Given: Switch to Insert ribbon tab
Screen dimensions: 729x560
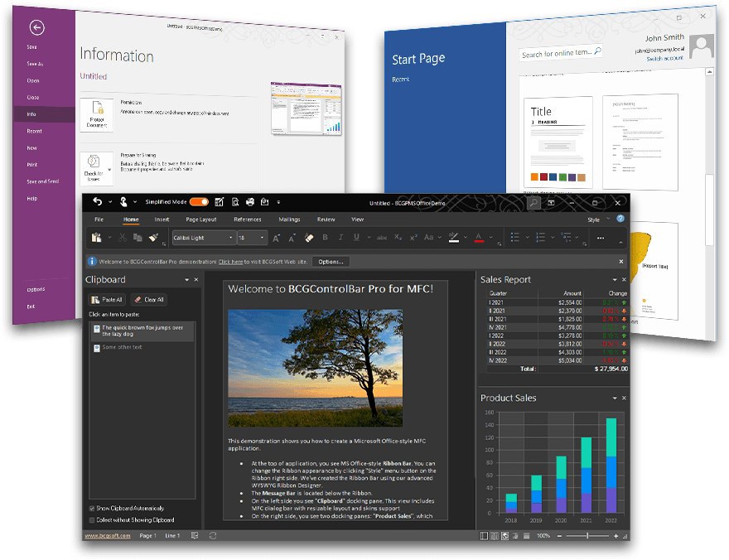Looking at the screenshot, I should pos(162,220).
